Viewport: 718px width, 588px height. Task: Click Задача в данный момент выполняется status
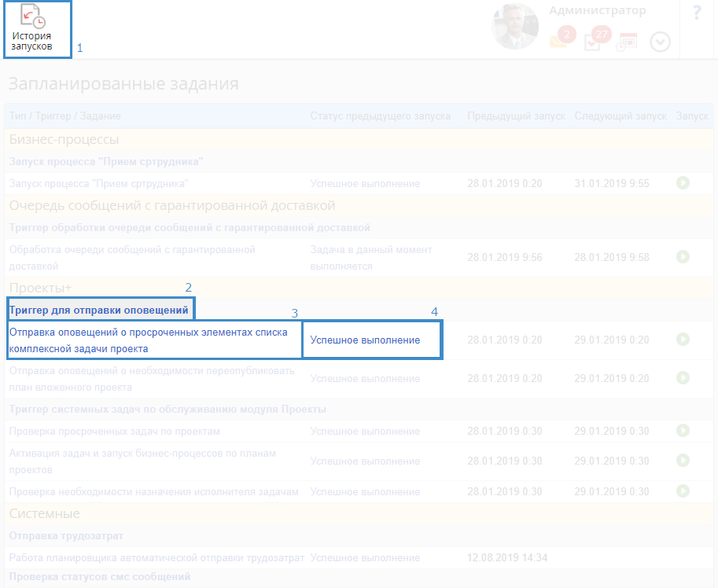pos(371,258)
